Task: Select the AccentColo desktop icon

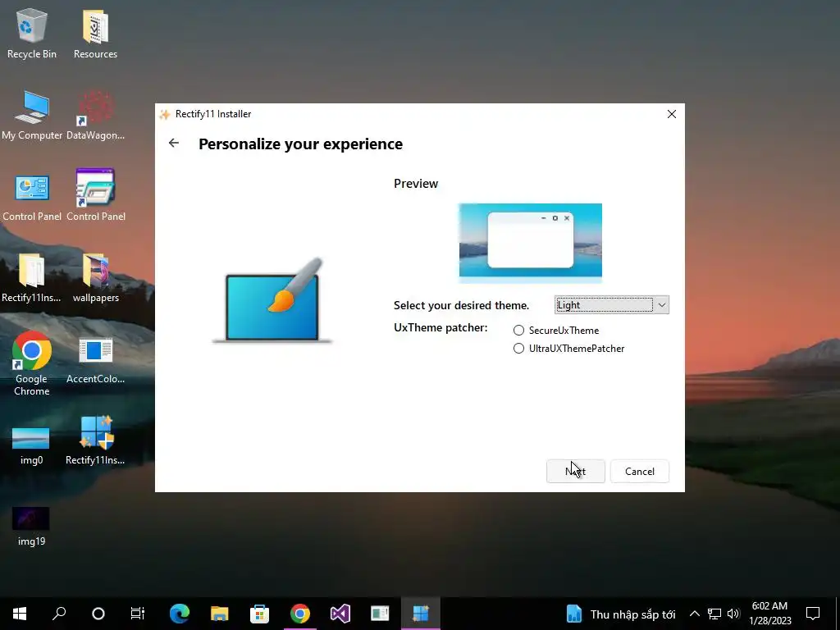Action: click(x=95, y=360)
